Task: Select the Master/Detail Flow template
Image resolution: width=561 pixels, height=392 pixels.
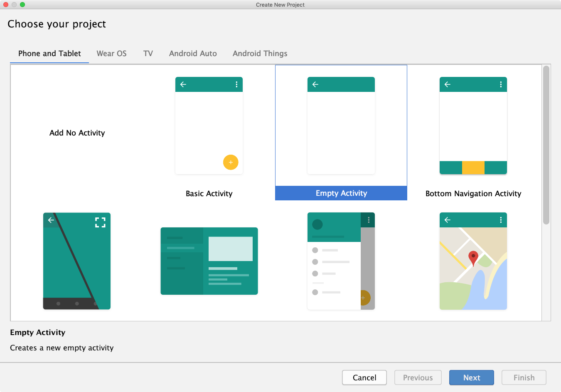Action: click(x=209, y=261)
